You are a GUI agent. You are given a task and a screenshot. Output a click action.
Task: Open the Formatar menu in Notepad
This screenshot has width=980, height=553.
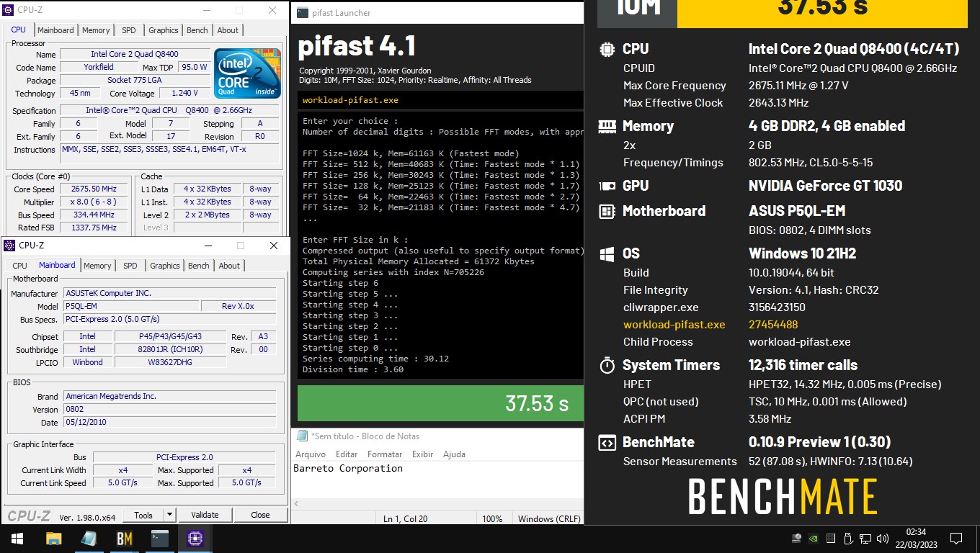pyautogui.click(x=385, y=454)
